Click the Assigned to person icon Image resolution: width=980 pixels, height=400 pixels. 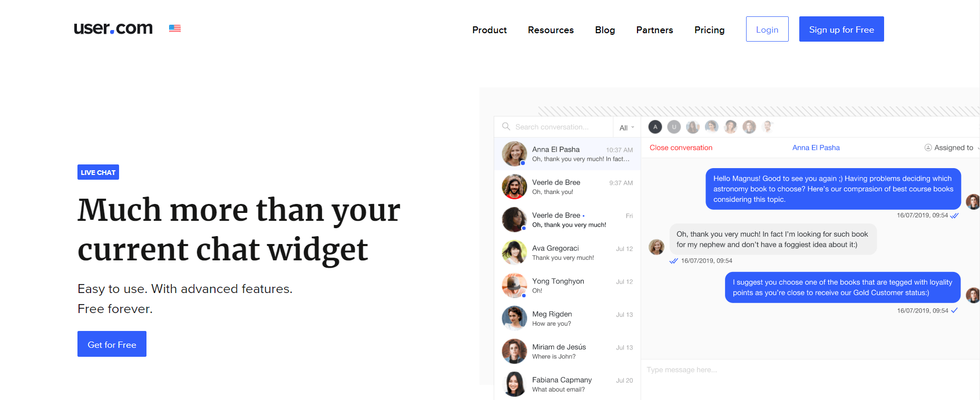[928, 148]
